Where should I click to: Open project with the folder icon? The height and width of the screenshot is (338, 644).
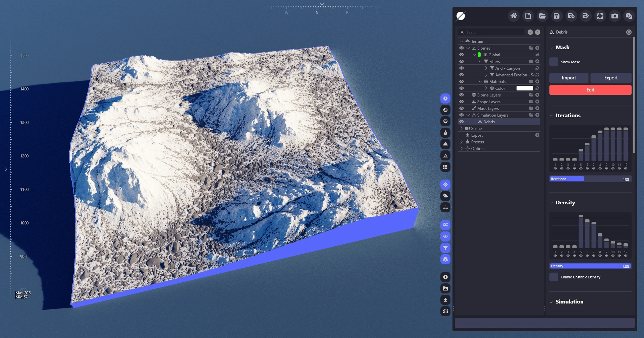click(542, 16)
